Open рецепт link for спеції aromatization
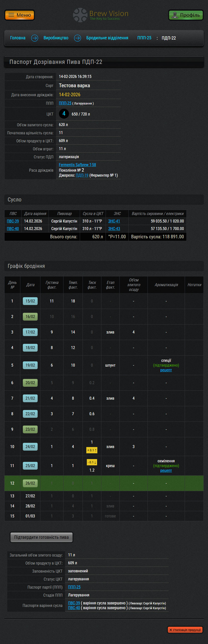208x644 pixels. 166,370
